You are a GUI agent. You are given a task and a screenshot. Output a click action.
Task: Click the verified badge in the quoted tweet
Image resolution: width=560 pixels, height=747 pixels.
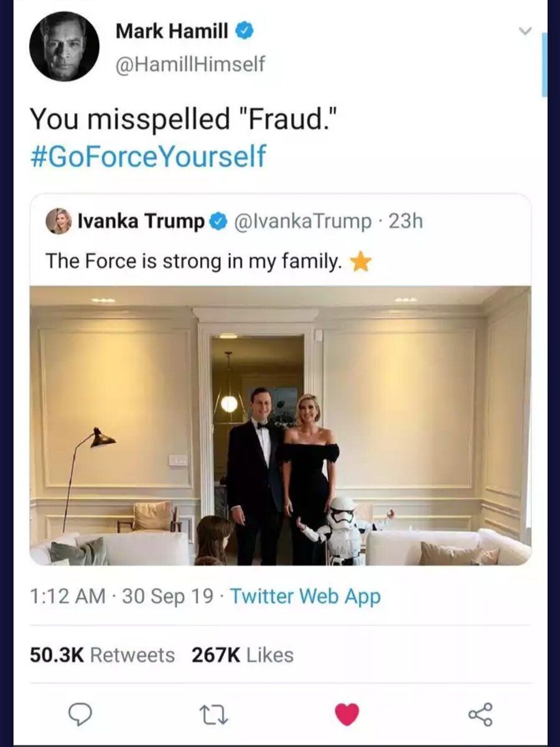pyautogui.click(x=218, y=221)
